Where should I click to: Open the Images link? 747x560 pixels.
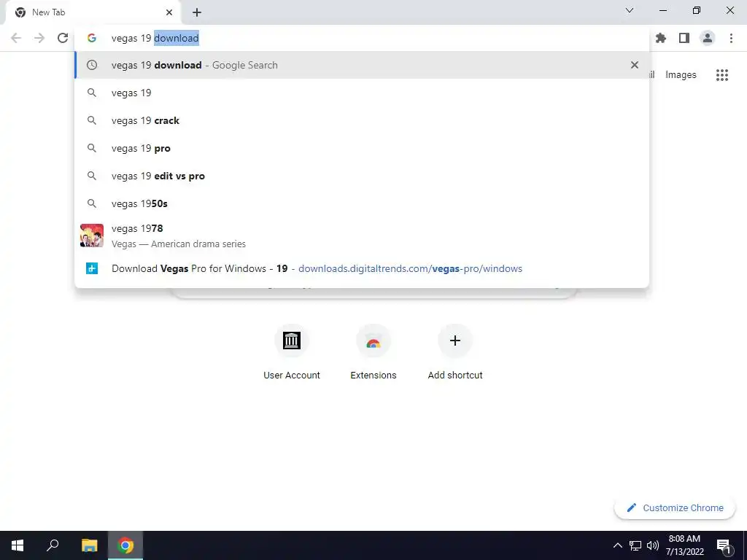(x=681, y=75)
